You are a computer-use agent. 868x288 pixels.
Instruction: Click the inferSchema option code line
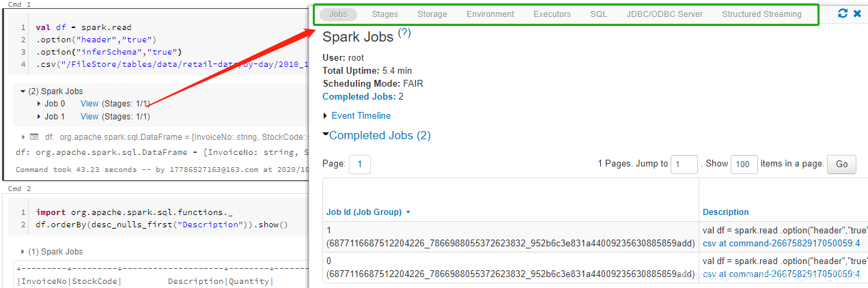(x=109, y=53)
